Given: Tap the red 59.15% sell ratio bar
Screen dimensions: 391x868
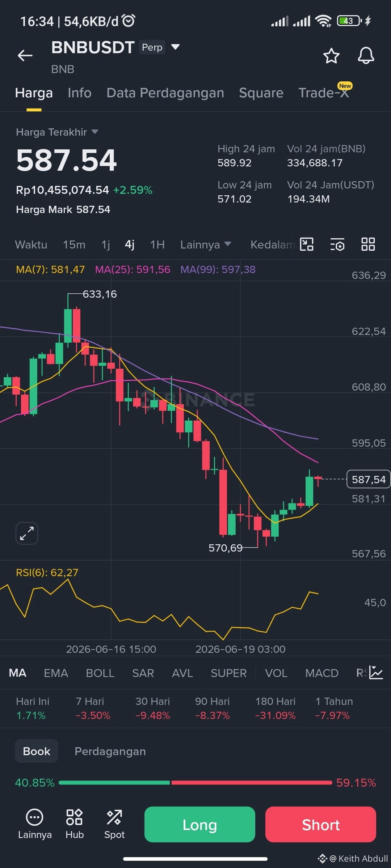Looking at the screenshot, I should [x=252, y=783].
